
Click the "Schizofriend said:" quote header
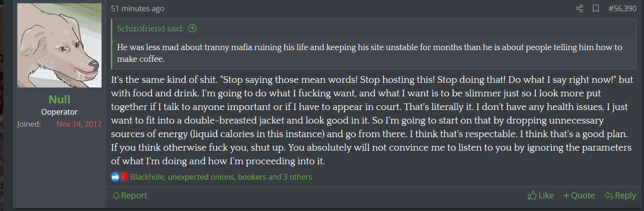click(x=150, y=29)
